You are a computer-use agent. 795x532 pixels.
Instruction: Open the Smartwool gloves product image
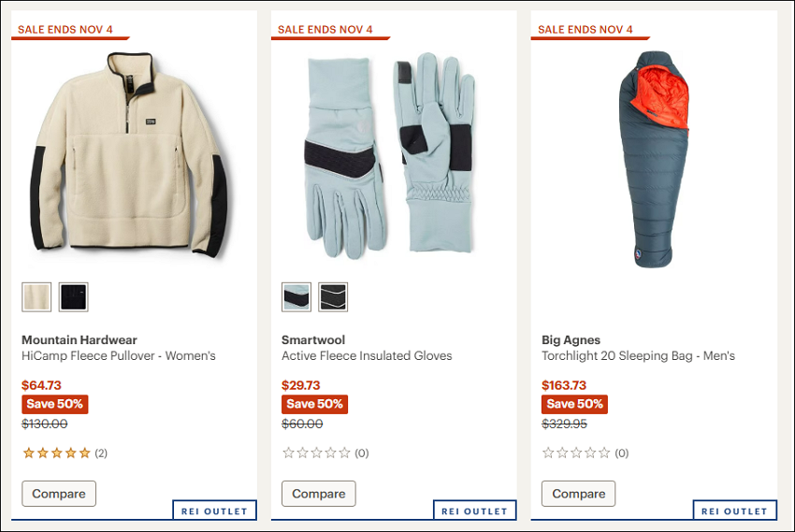click(389, 154)
